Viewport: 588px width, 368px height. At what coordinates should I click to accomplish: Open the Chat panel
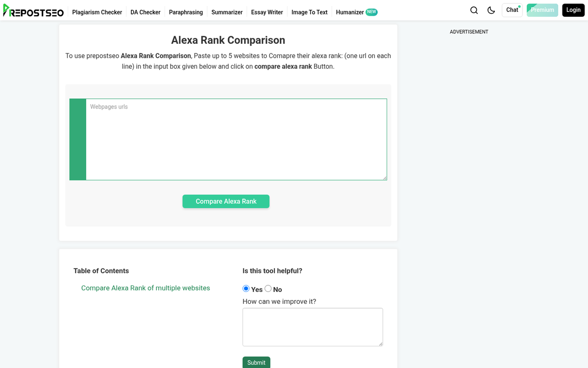(512, 10)
